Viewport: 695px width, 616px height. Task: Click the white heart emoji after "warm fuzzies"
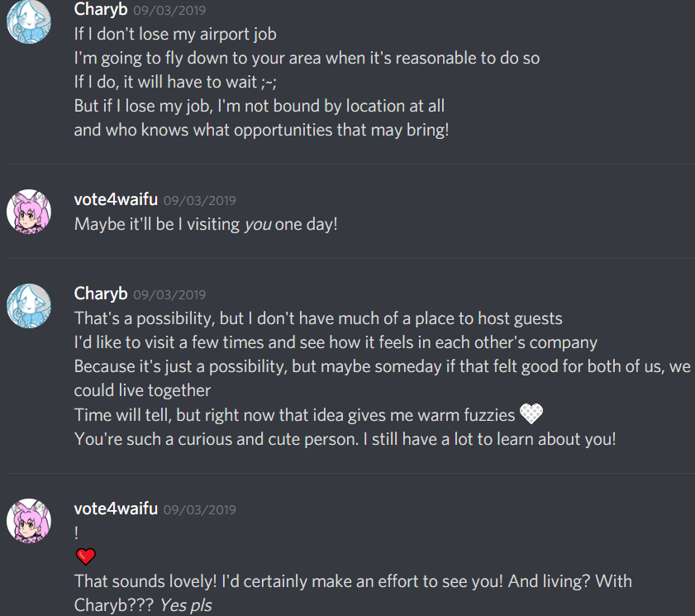pyautogui.click(x=531, y=413)
